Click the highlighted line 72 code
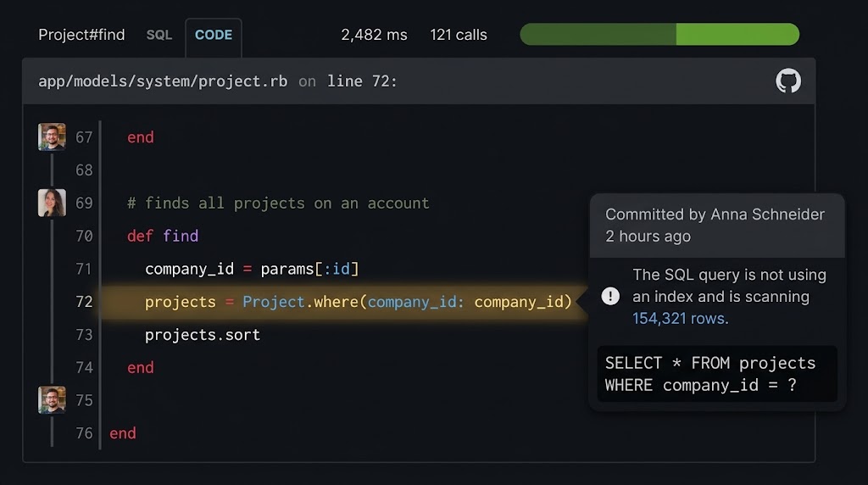 click(x=358, y=302)
